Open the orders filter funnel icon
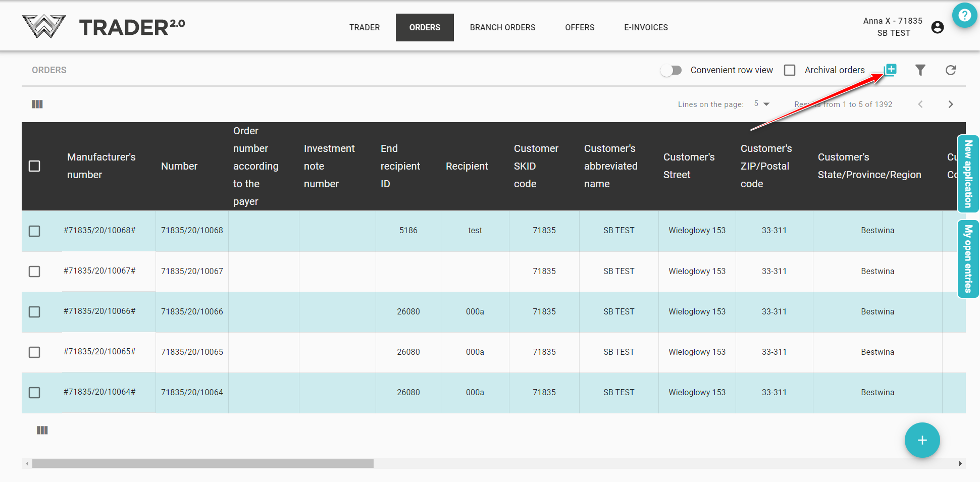This screenshot has height=482, width=980. (920, 70)
